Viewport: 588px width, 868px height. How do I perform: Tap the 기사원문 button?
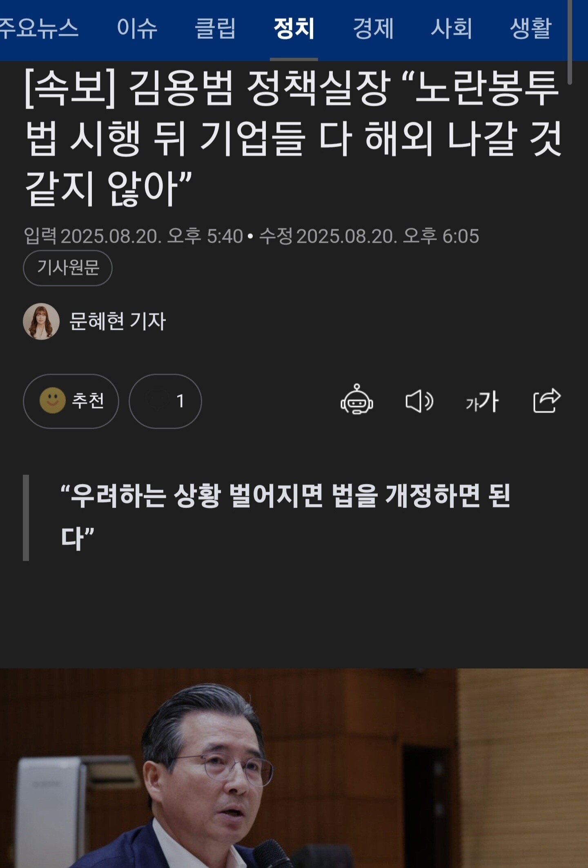(x=68, y=268)
